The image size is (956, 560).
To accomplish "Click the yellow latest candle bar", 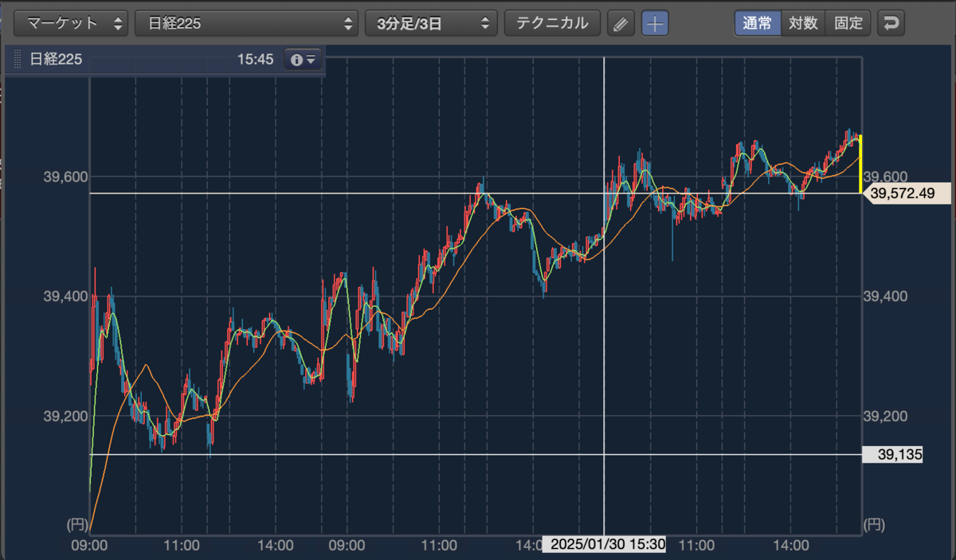I will pyautogui.click(x=860, y=164).
